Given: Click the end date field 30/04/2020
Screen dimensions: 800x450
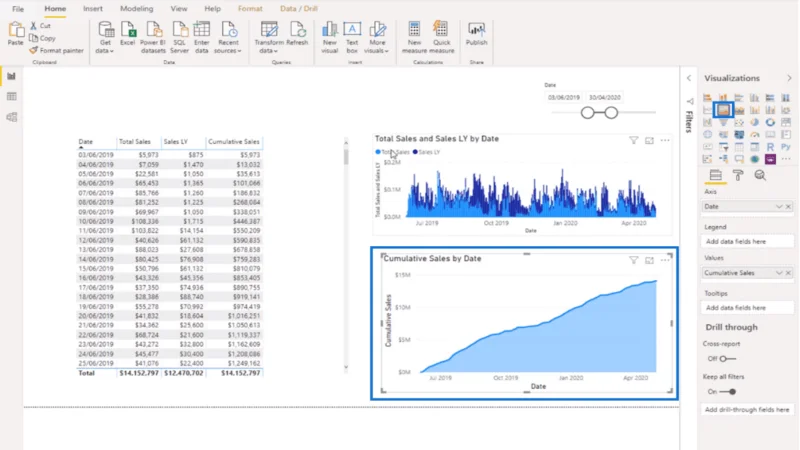Looking at the screenshot, I should (x=605, y=97).
